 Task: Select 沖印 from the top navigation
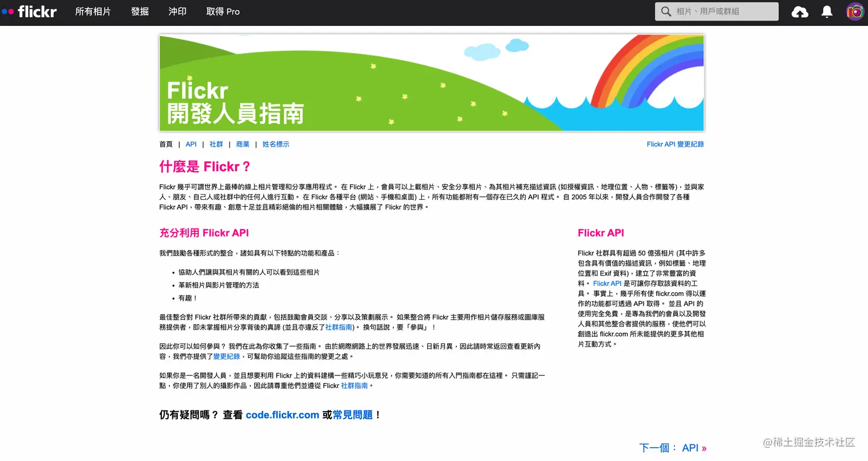click(x=177, y=11)
